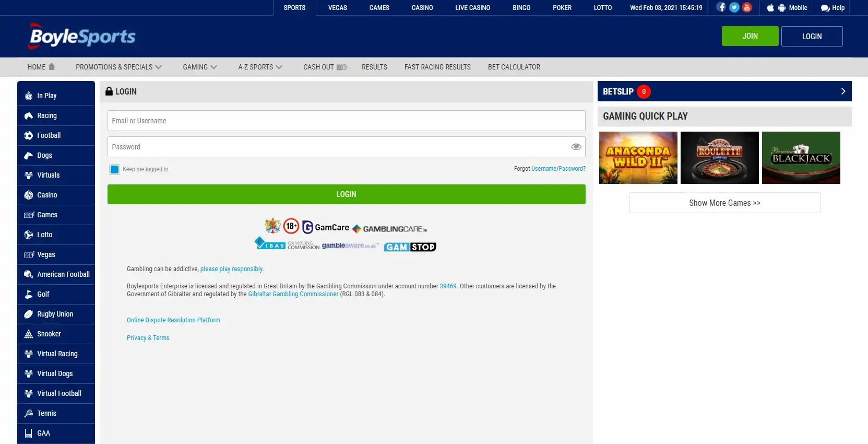Click the Email or Username field
The image size is (868, 444).
[x=346, y=121]
